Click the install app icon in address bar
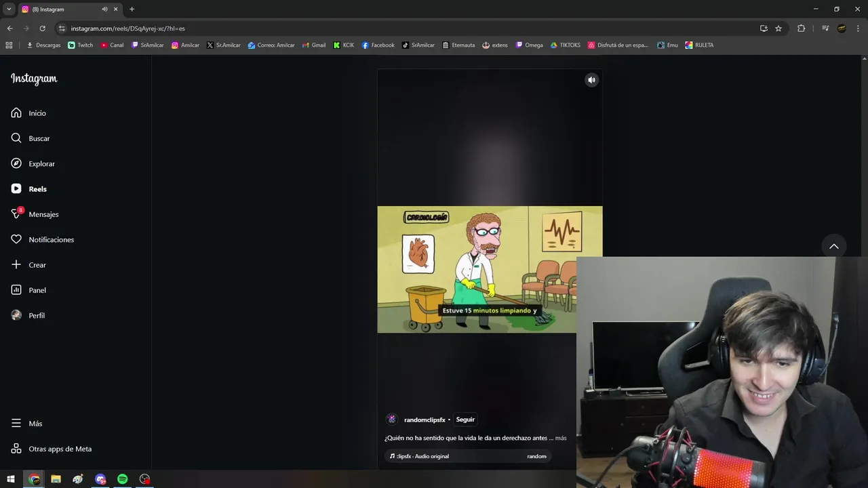 pos(764,28)
